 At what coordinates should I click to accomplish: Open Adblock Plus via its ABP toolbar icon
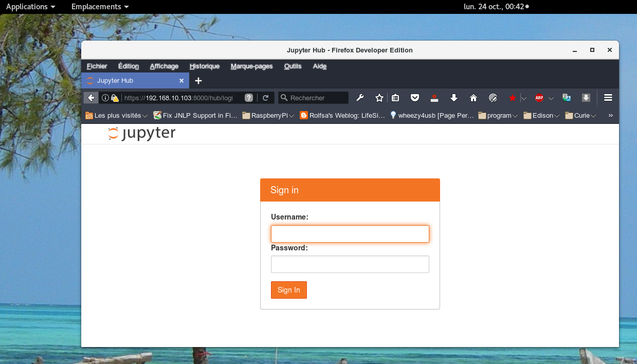click(x=538, y=98)
